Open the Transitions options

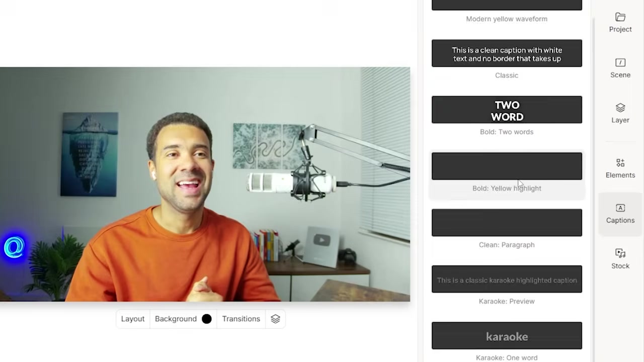tap(241, 319)
